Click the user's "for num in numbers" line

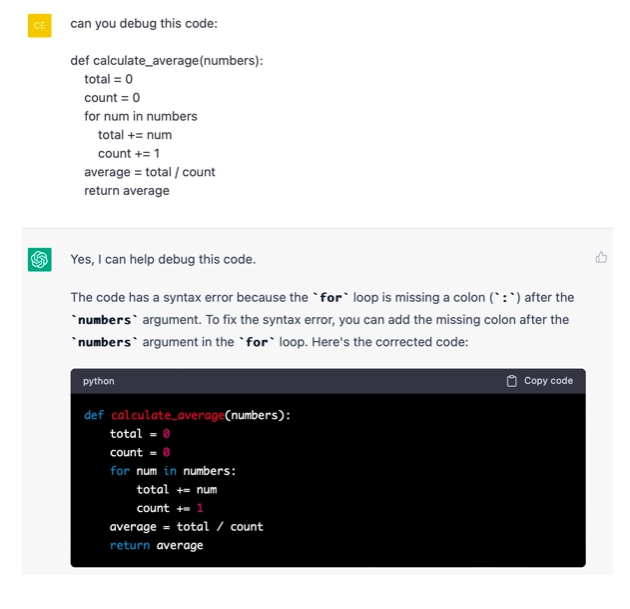(140, 116)
